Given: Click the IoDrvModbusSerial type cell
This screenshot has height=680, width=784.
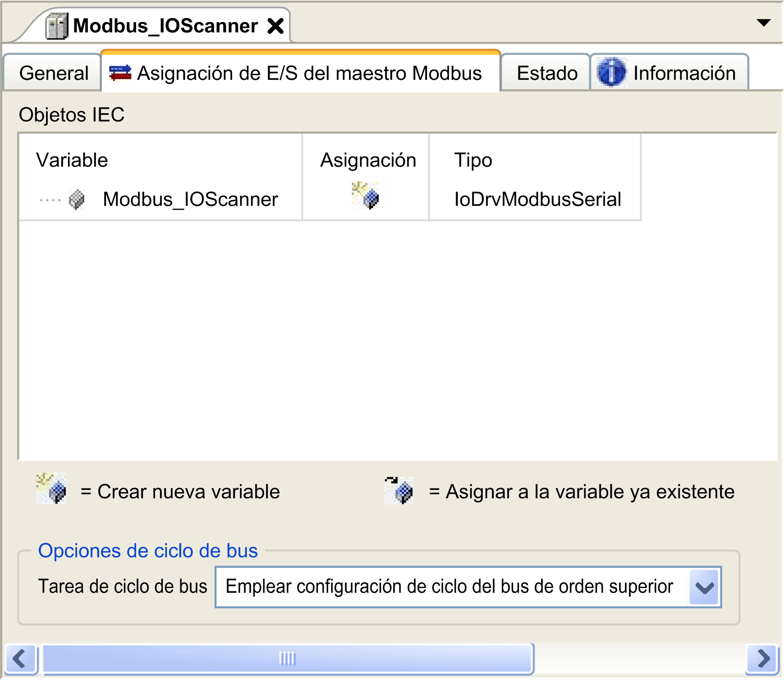Looking at the screenshot, I should [x=537, y=199].
